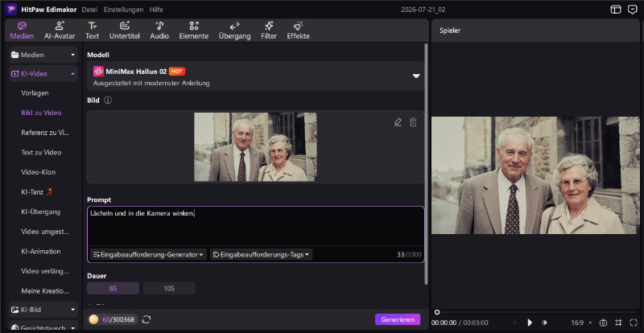Toggle the crop grid icon in player
The image size is (644, 333).
(618, 323)
